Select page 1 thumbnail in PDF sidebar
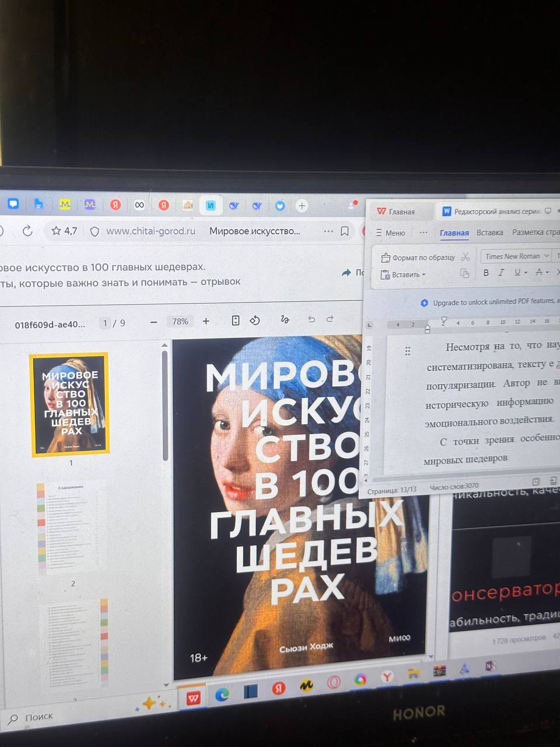The width and height of the screenshot is (560, 747). [x=69, y=404]
